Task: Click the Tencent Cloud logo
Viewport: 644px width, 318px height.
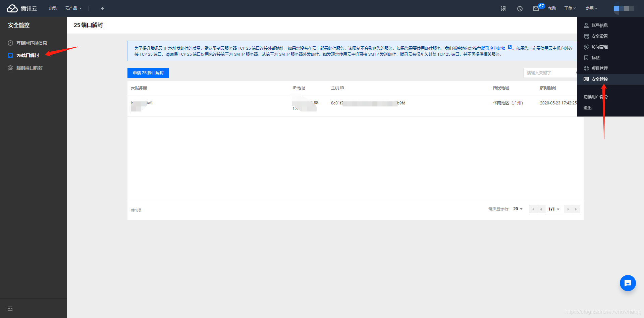Action: pyautogui.click(x=22, y=8)
